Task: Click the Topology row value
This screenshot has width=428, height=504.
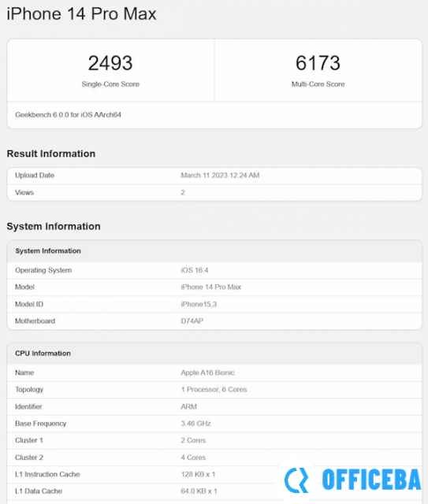Action: coord(214,390)
